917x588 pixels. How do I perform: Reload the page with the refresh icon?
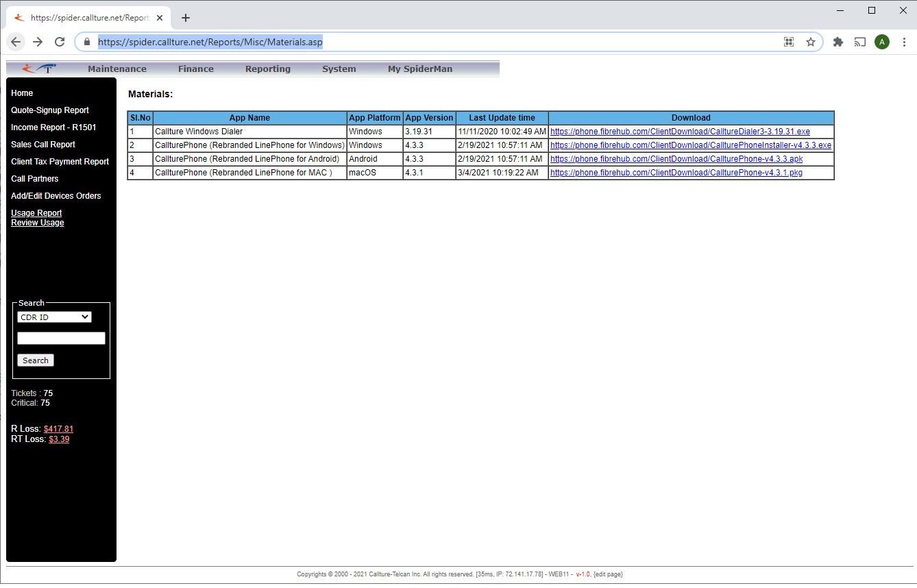pyautogui.click(x=60, y=42)
